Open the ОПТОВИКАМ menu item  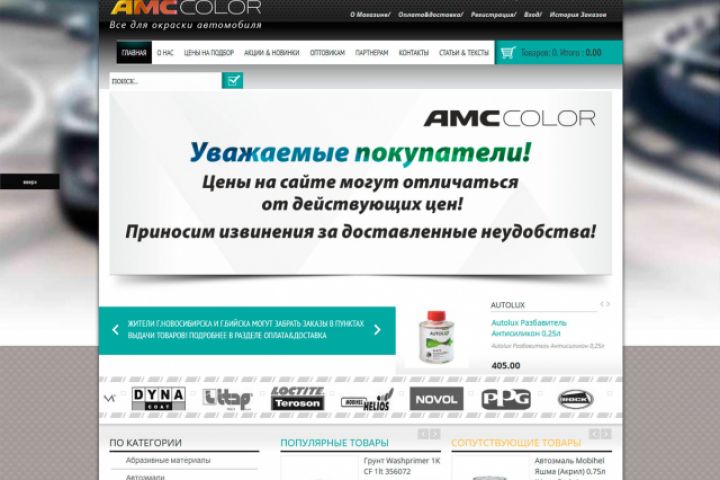click(327, 53)
